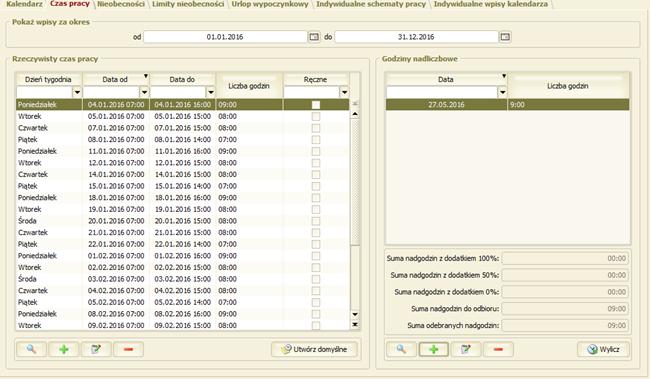Click magnifier view icon under Godziny nadliczbowe
This screenshot has height=379, width=650.
[401, 349]
